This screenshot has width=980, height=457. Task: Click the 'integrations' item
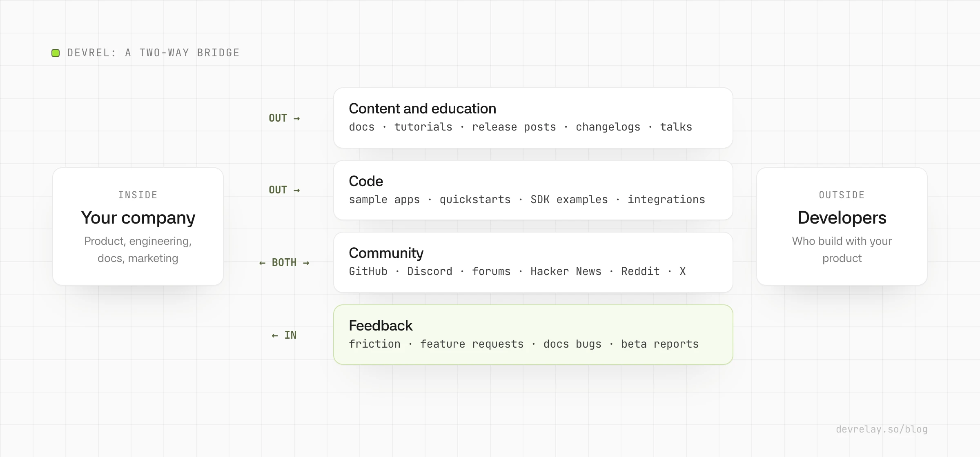click(666, 200)
